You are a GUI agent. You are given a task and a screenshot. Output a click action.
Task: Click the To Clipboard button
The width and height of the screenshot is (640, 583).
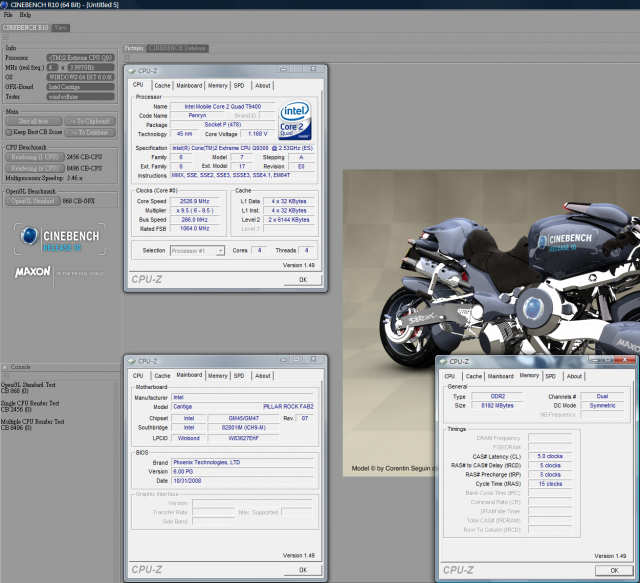(90, 121)
